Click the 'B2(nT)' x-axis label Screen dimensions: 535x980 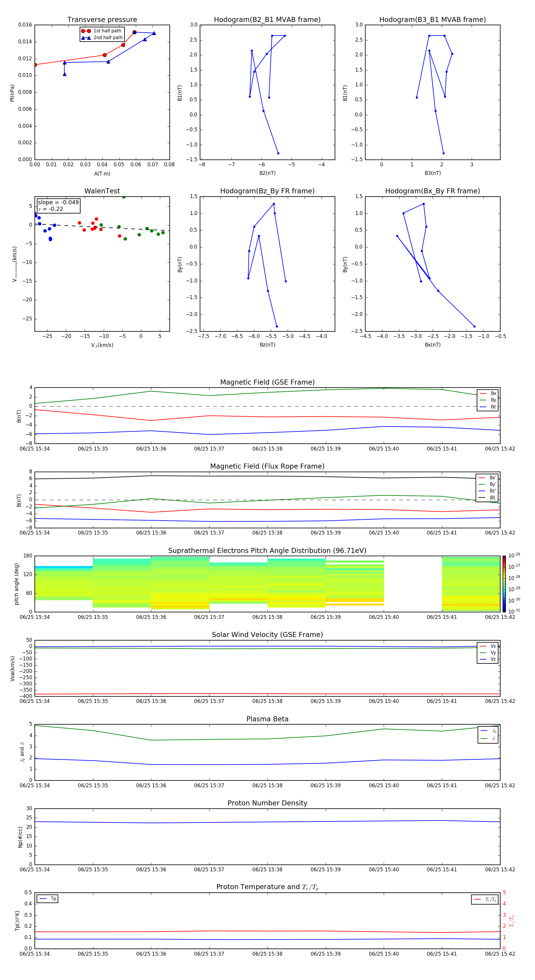pyautogui.click(x=267, y=173)
